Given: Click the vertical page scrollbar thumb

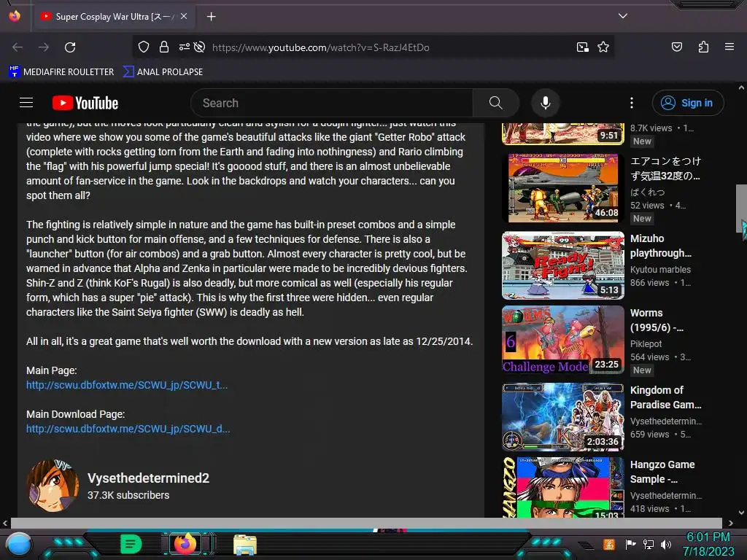Looking at the screenshot, I should coord(741,208).
